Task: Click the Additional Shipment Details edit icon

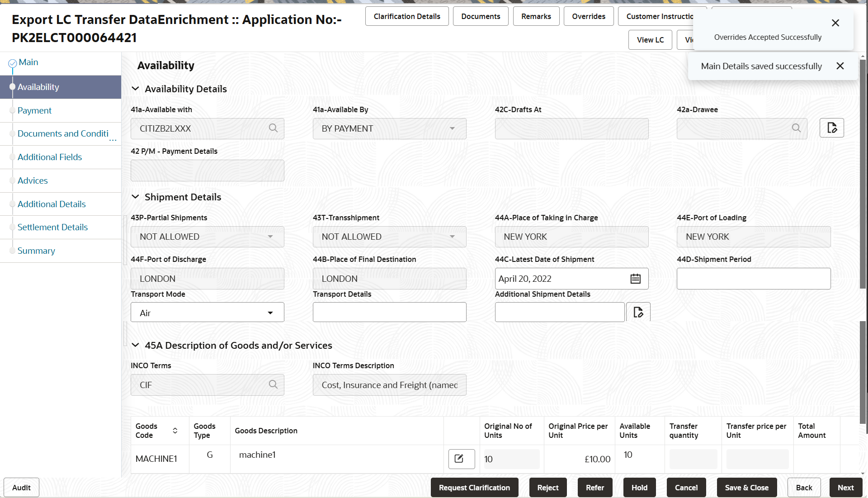Action: tap(638, 312)
